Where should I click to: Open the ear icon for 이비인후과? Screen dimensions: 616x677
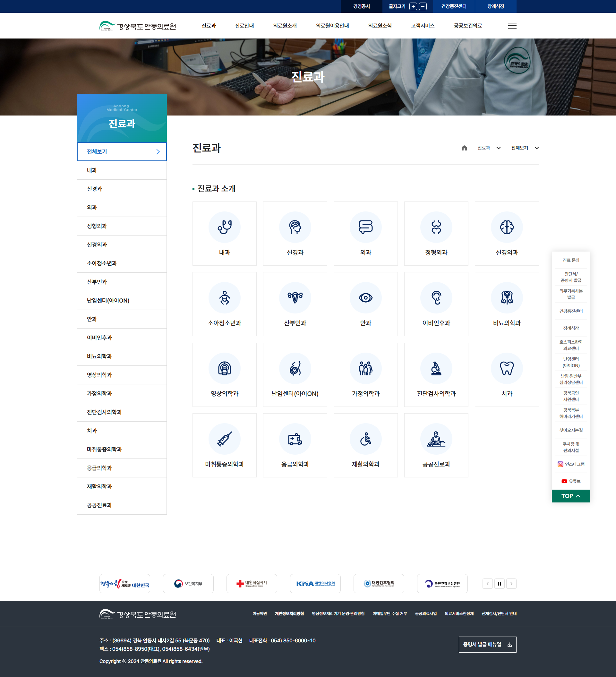(x=436, y=297)
